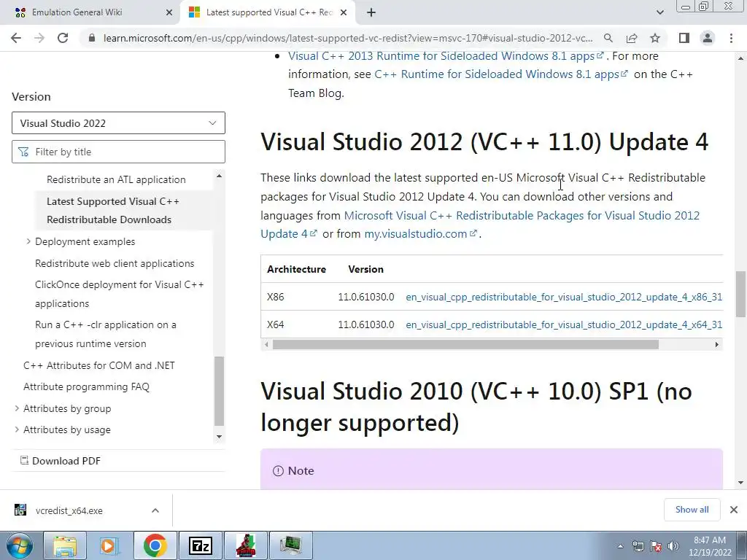Open Visual C++ 2013 Runtime for Sideloaded apps link
The height and width of the screenshot is (560, 747).
coord(446,56)
